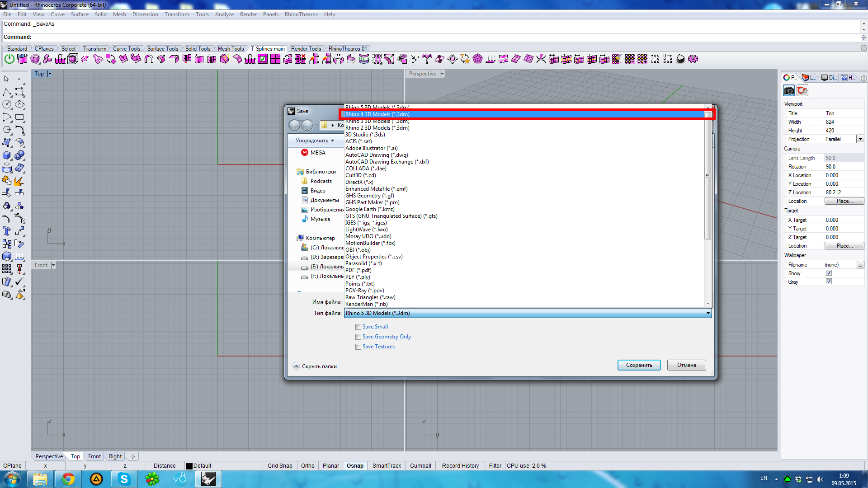868x488 pixels.
Task: Select the arrow pointer tool in the left toolbar
Action: pos(7,79)
